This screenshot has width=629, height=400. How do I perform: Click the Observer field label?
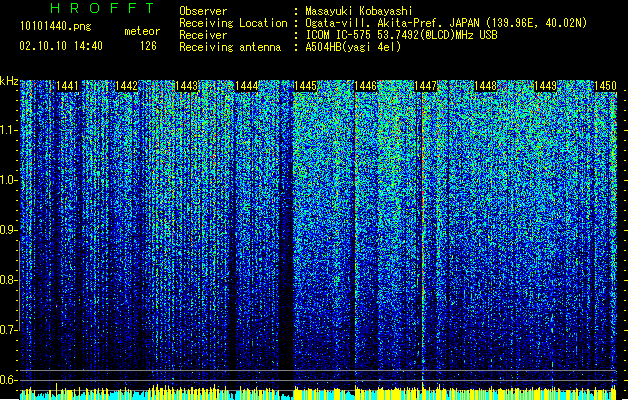pos(203,11)
